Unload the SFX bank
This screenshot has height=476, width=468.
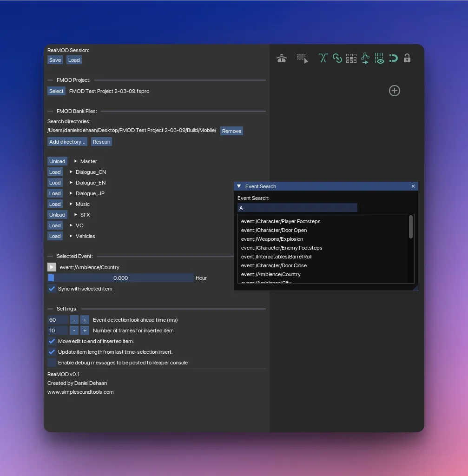57,215
